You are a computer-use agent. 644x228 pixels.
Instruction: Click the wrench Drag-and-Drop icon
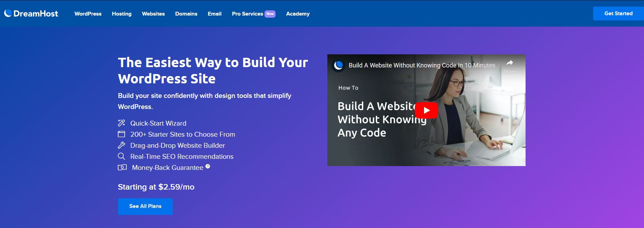point(122,145)
